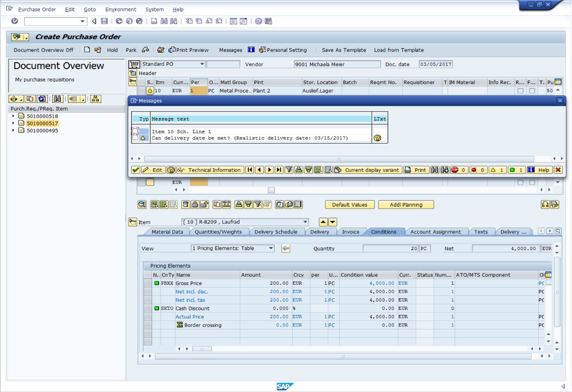Open the Environment menu
Viewport: 572px width, 392px height.
121,9
